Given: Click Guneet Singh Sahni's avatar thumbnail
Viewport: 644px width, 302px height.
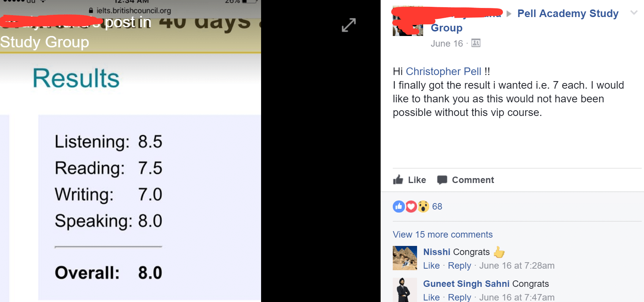Looking at the screenshot, I should pos(405,290).
